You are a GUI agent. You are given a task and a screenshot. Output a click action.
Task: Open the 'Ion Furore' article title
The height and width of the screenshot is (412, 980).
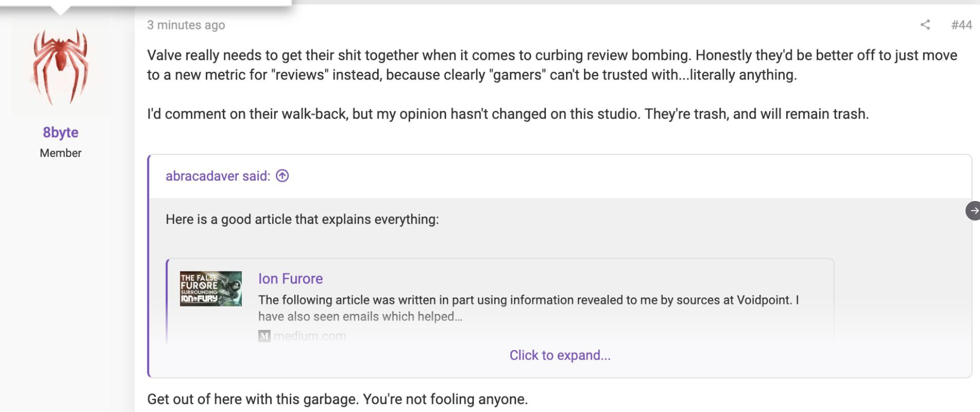(290, 278)
